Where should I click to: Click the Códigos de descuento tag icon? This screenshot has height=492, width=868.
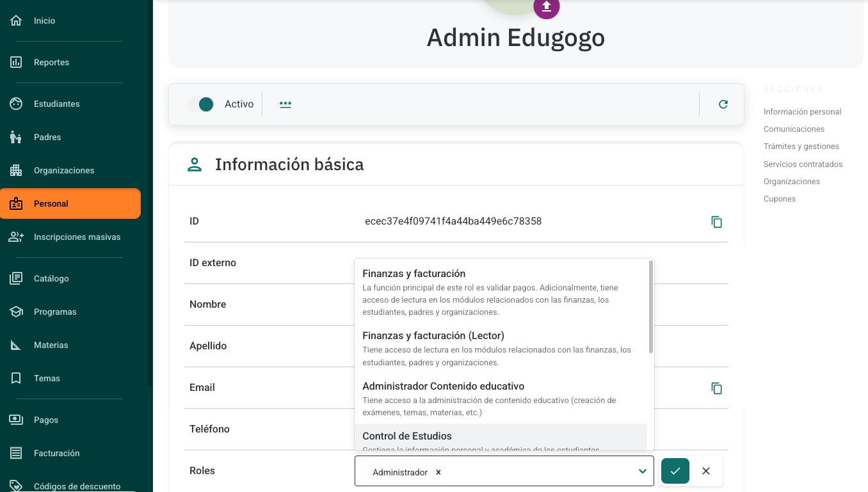(x=16, y=486)
